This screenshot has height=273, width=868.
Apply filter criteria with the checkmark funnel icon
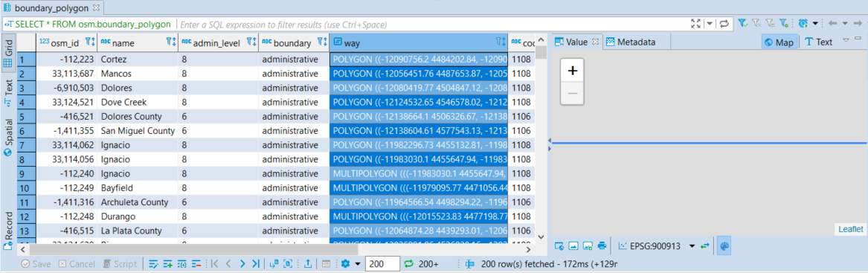point(743,24)
